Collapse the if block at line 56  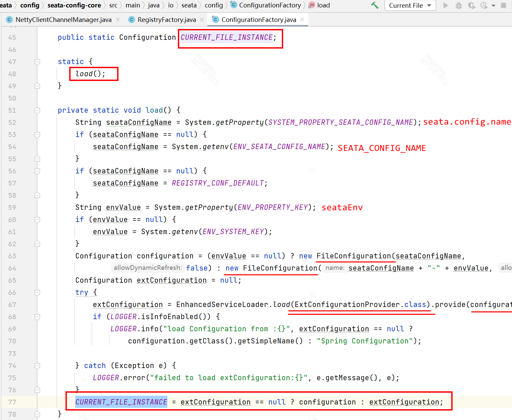coord(37,171)
